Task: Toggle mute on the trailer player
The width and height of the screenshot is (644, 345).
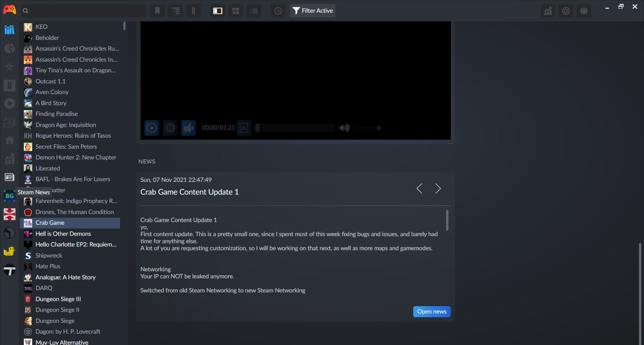Action: click(x=189, y=128)
